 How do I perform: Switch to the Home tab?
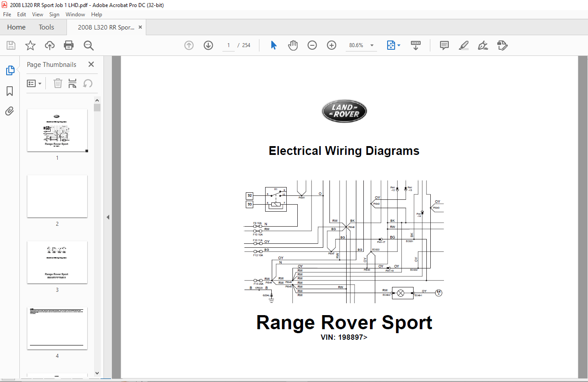16,27
